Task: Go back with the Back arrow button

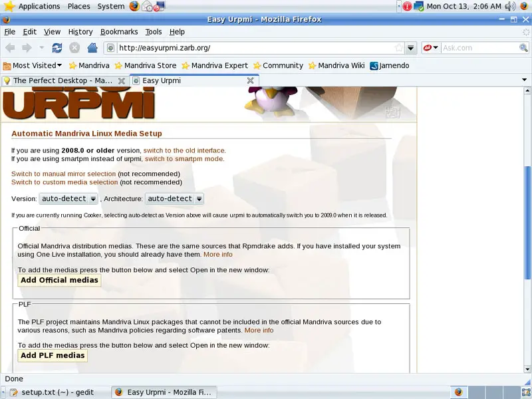Action: coord(10,48)
